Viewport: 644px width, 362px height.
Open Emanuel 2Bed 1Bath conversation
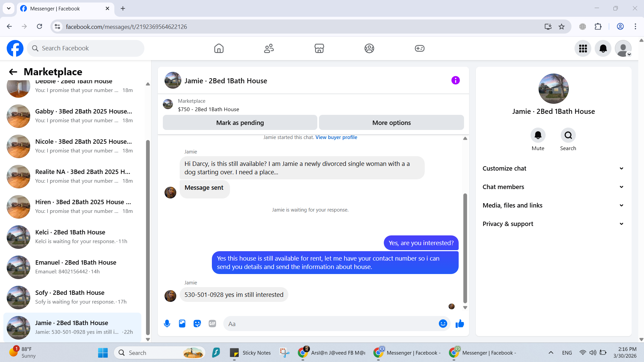(x=72, y=267)
